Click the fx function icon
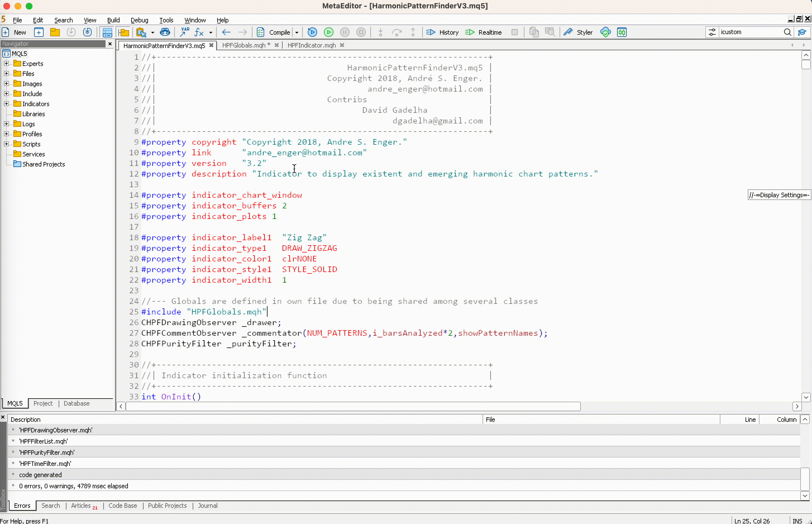812x524 pixels. [x=199, y=32]
